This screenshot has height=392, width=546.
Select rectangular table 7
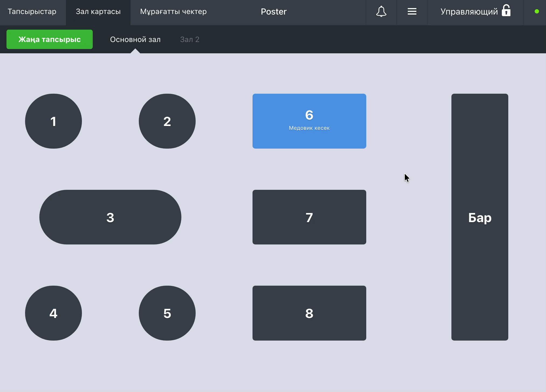pos(309,217)
